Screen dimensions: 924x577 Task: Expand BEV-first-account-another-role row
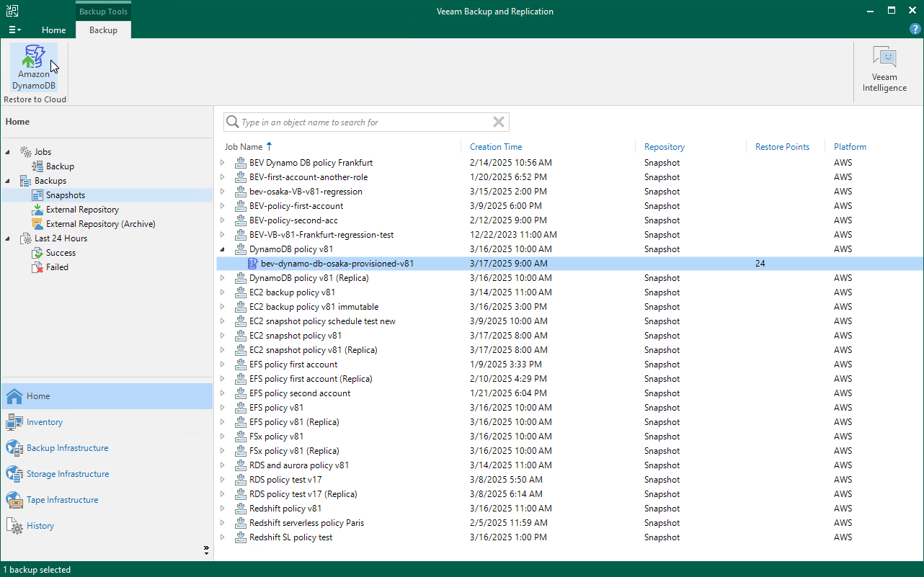pos(223,177)
